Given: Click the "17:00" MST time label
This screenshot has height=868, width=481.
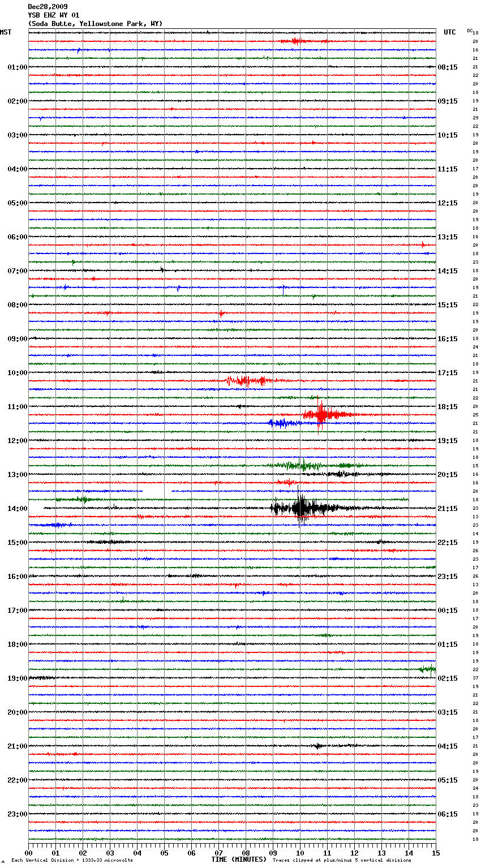Looking at the screenshot, I should [18, 611].
